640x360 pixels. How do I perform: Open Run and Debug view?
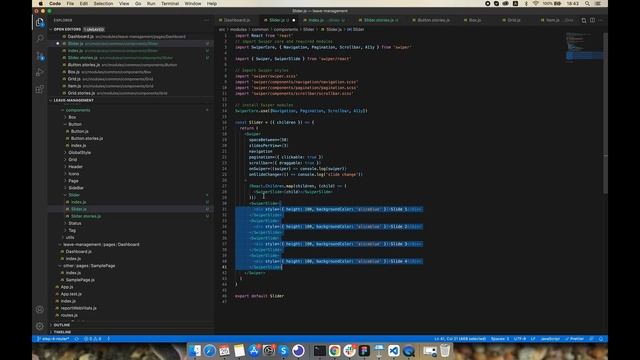40,72
